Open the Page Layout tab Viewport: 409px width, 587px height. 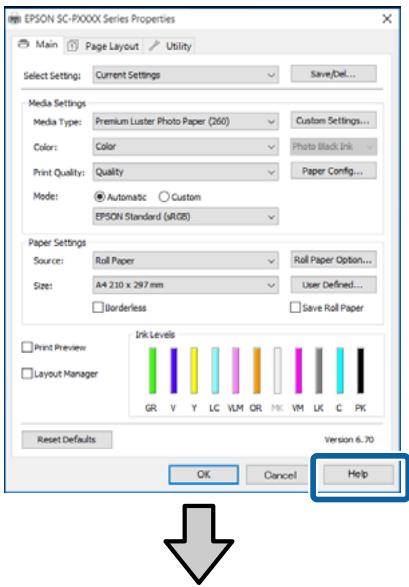click(x=104, y=46)
